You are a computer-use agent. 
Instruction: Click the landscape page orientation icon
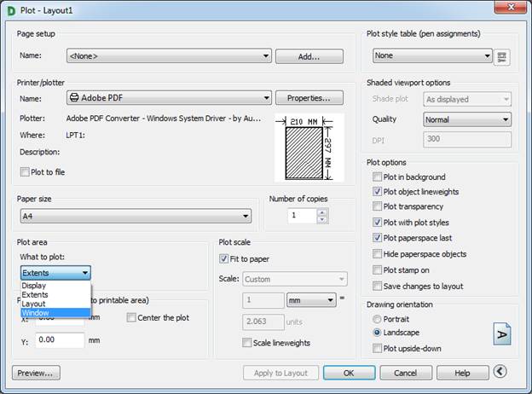tap(502, 334)
